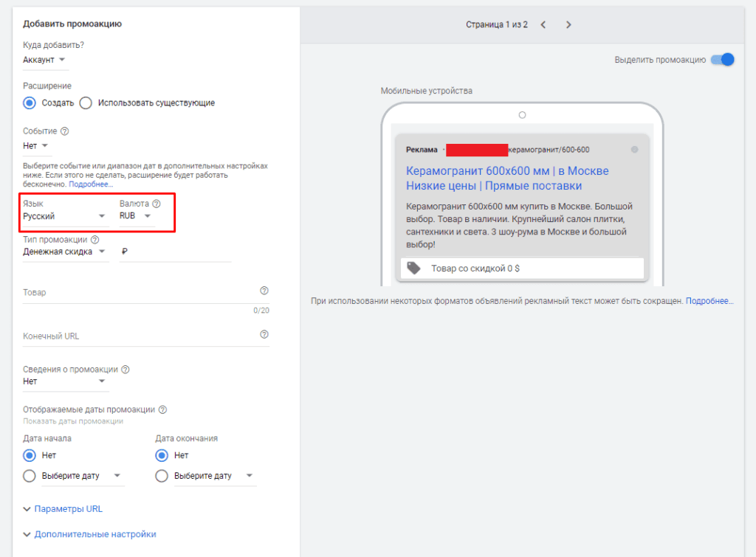Open the Валюта dropdown showing RUB
The image size is (756, 557).
[x=136, y=216]
